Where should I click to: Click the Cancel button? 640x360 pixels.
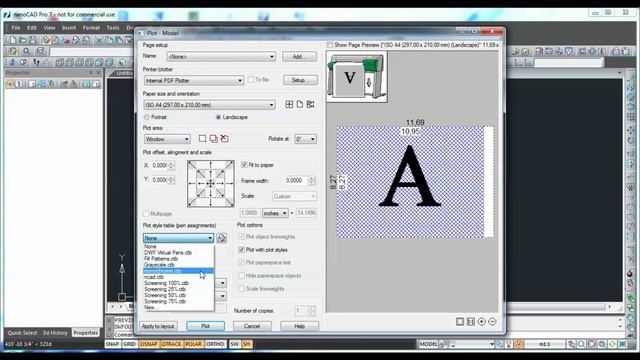252,326
